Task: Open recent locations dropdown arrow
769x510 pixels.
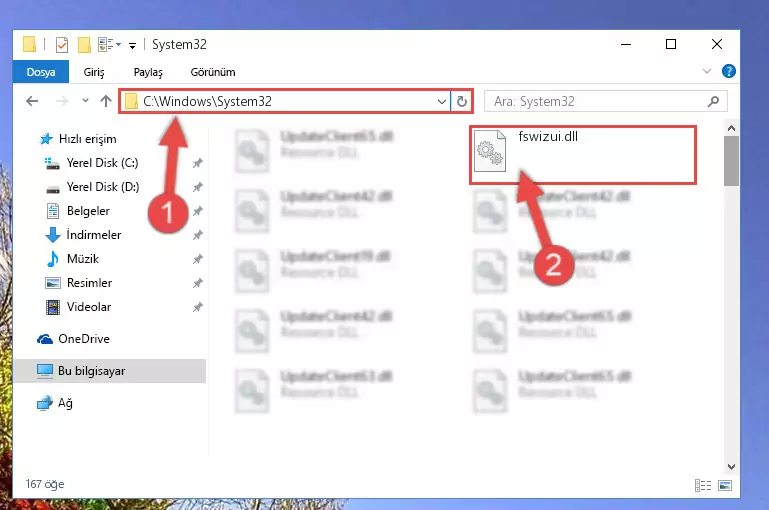Action: [85, 101]
